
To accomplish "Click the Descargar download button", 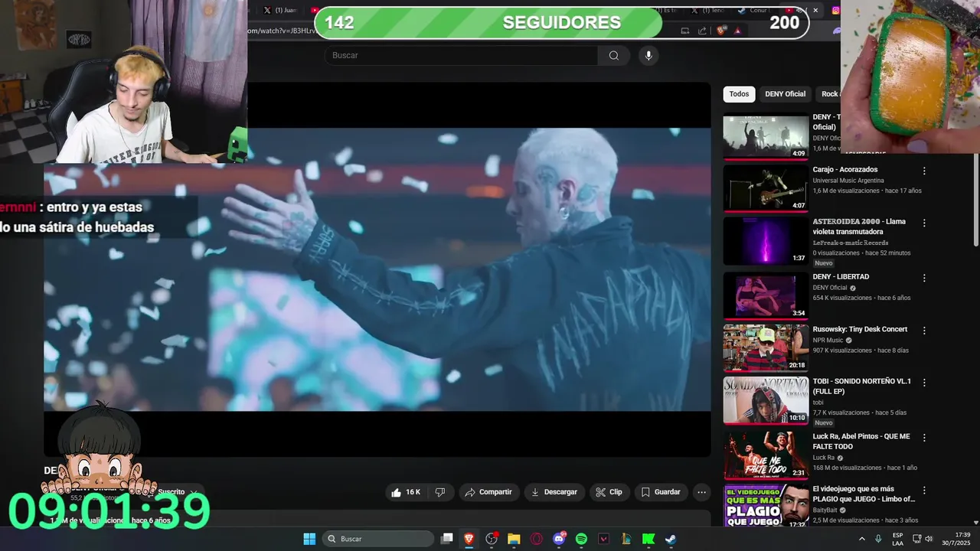I will pyautogui.click(x=554, y=492).
